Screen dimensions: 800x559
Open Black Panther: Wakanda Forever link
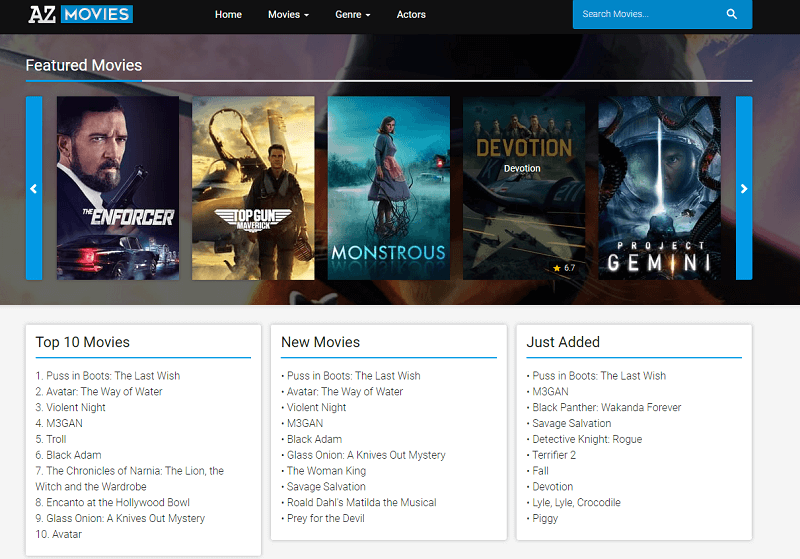click(x=606, y=408)
